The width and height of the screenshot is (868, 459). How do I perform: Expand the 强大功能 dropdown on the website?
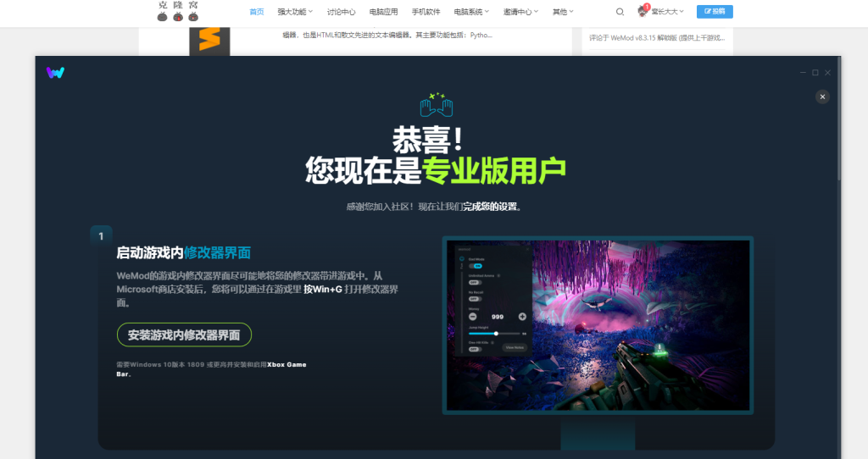tap(295, 12)
